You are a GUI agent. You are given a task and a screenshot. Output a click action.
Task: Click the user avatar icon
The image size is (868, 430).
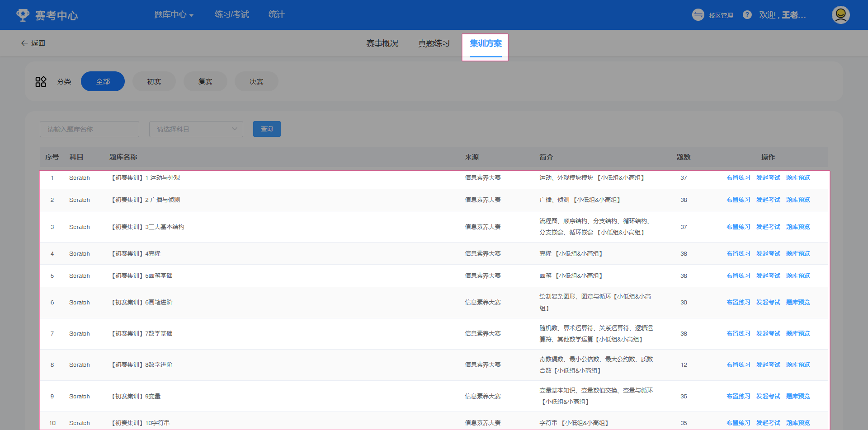[840, 15]
